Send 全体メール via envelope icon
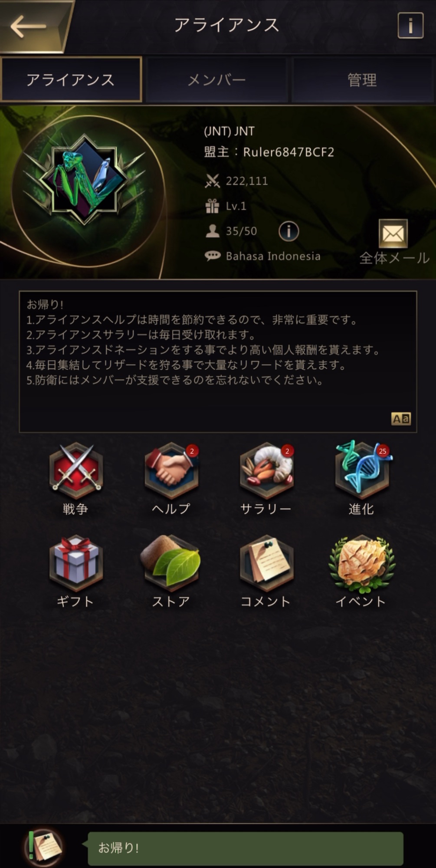Image resolution: width=436 pixels, height=868 pixels. (x=393, y=234)
